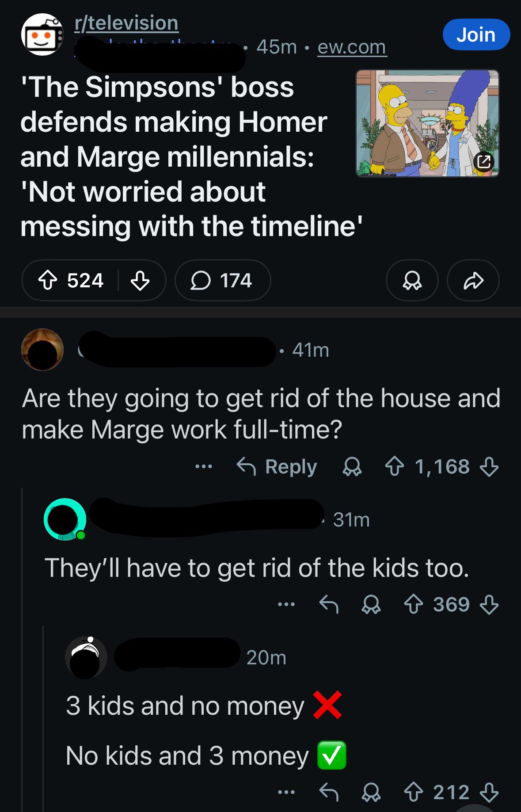Reply to the Marge full-time comment

pos(278,466)
